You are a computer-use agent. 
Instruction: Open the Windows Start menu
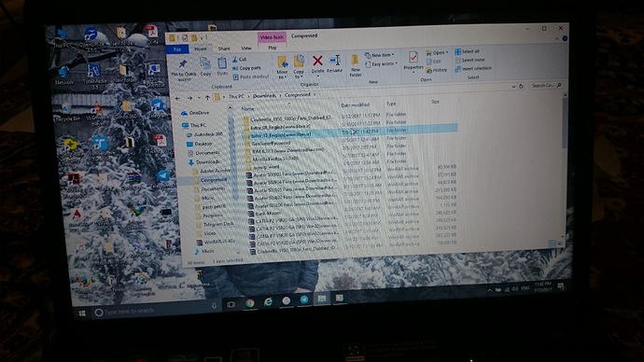(82, 313)
